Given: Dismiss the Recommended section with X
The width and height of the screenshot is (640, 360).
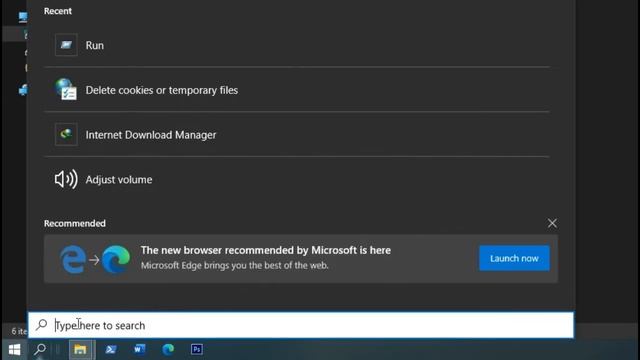Looking at the screenshot, I should pos(552,223).
